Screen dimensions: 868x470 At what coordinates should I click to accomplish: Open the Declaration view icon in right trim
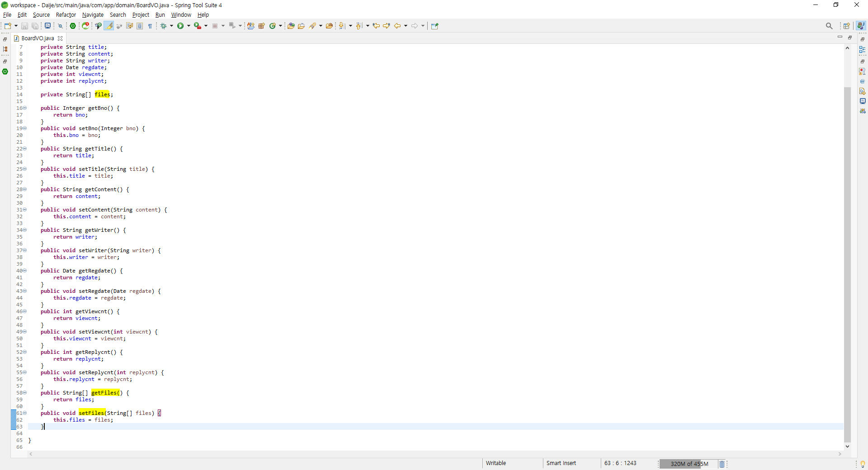click(863, 91)
